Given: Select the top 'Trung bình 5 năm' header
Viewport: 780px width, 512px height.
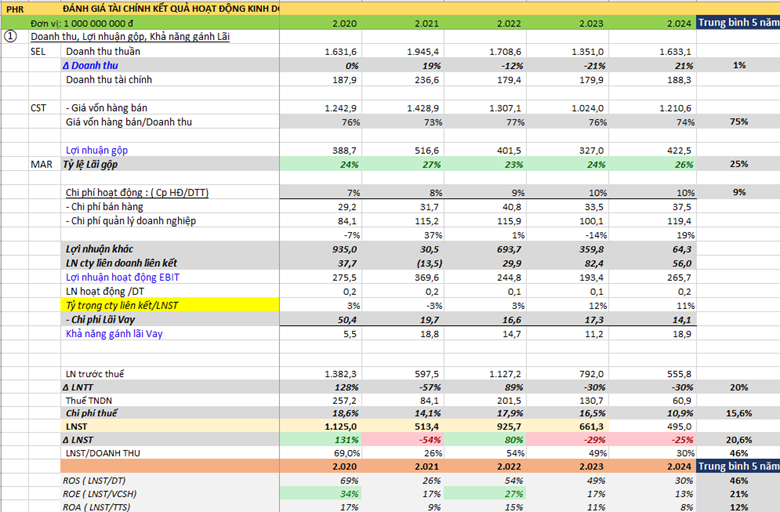Looking at the screenshot, I should [738, 22].
